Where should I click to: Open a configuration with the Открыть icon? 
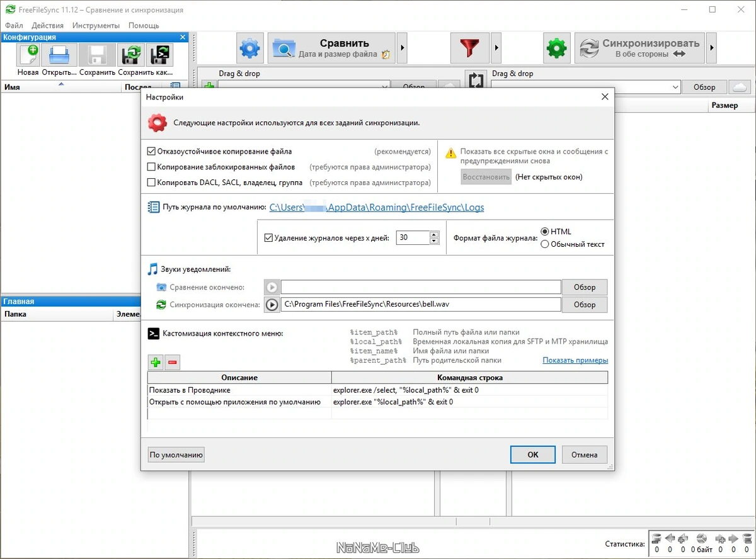[59, 55]
